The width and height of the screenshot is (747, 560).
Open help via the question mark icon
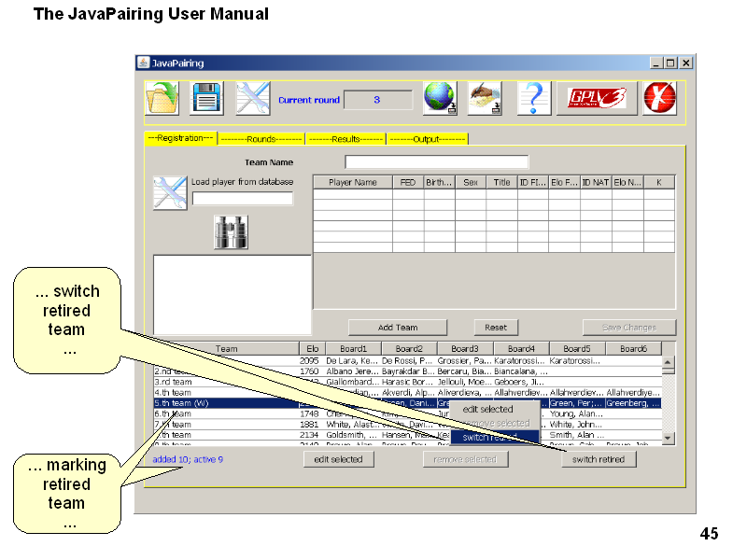[531, 98]
